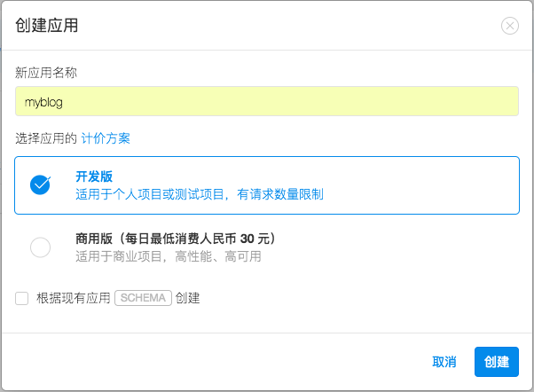This screenshot has height=392, width=534.
Task: Click the 适用于商业项目，高性能、高可用 description
Action: pos(169,256)
